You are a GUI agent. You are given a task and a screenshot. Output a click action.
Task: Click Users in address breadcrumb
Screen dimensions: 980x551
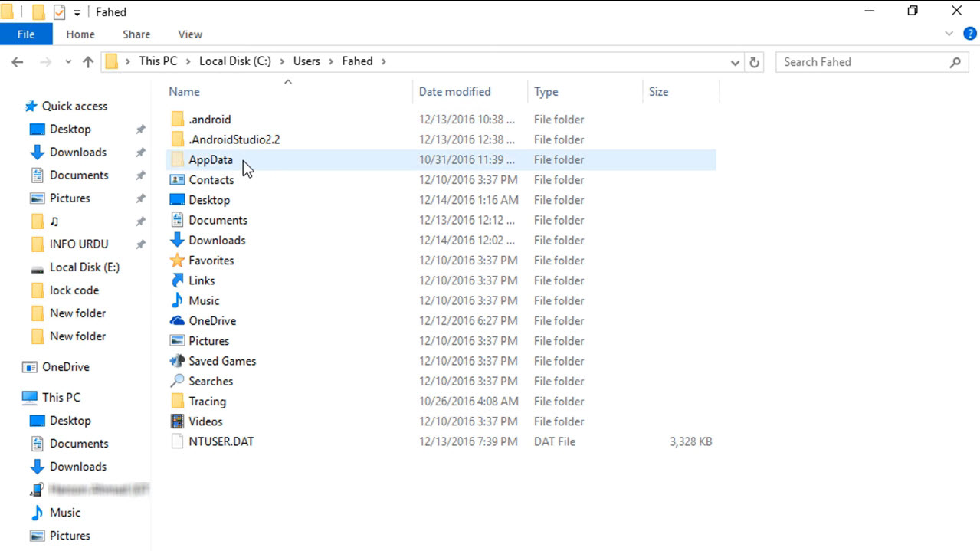point(306,61)
